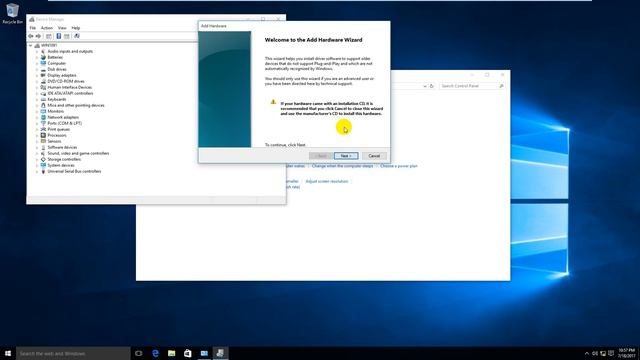Open the Action Center from system tray

[x=611, y=353]
